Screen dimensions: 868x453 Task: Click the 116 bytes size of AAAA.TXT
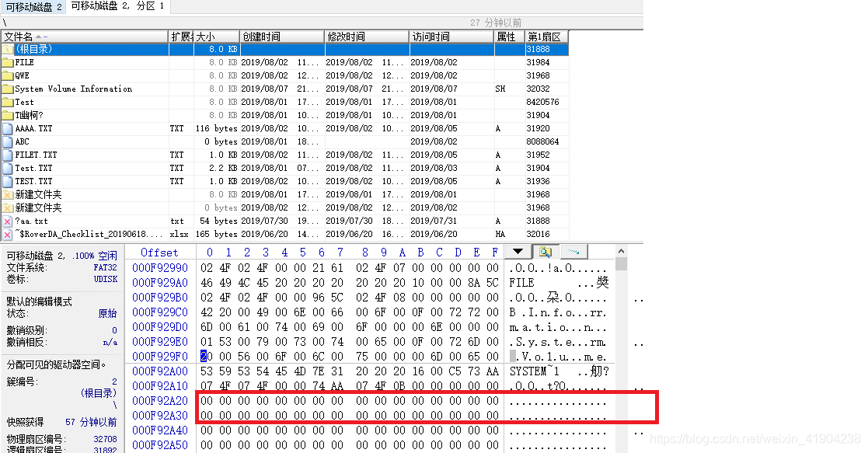point(217,128)
